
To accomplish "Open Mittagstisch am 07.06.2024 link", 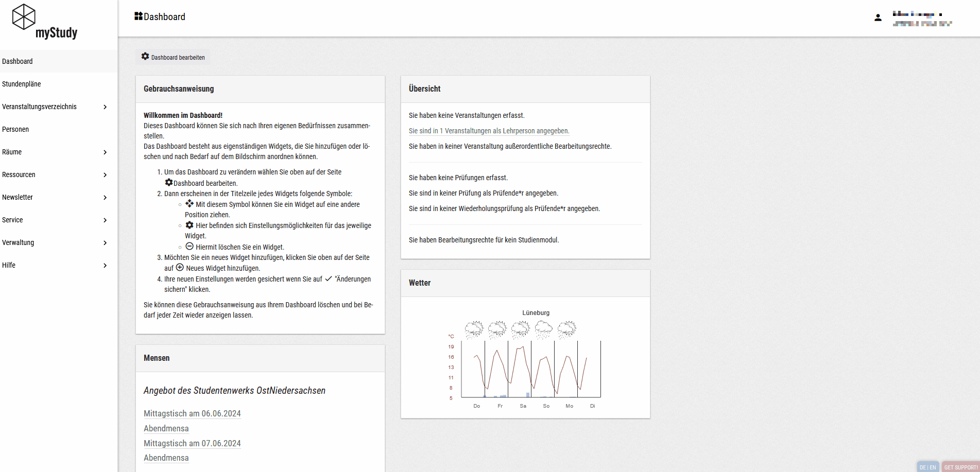I will [192, 443].
